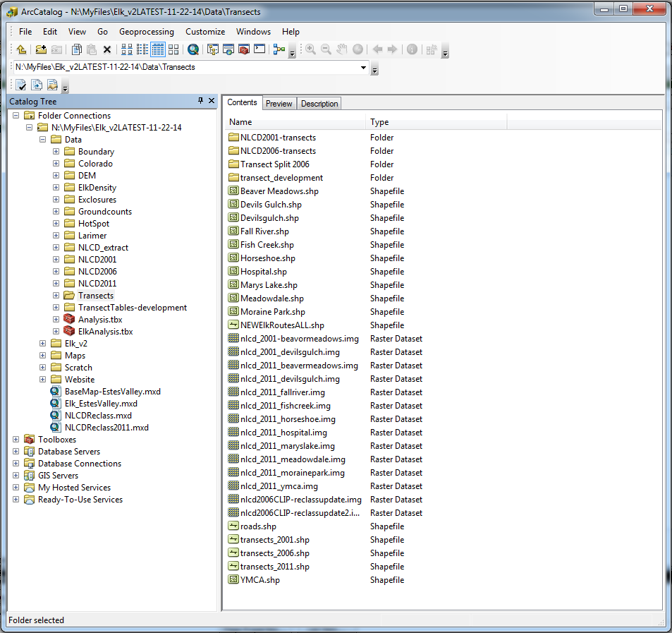The height and width of the screenshot is (633, 672).
Task: Launch ArcMap from the toolbar
Action: coord(193,49)
